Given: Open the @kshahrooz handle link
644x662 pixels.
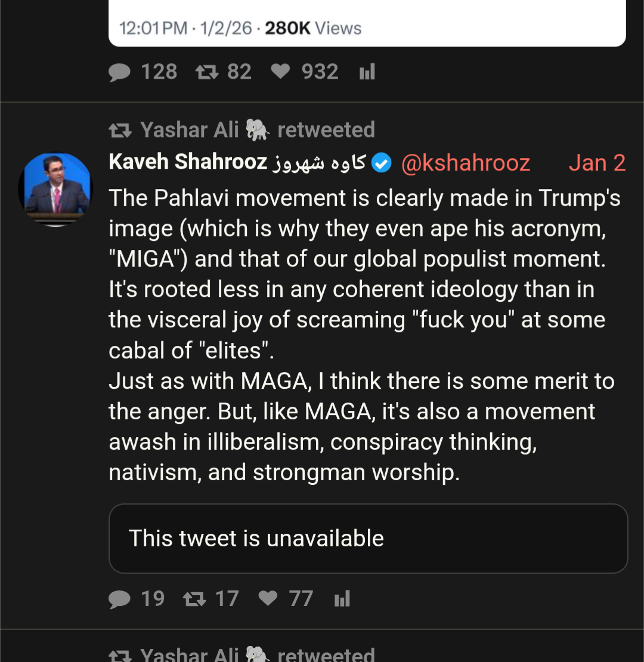Looking at the screenshot, I should click(x=466, y=163).
